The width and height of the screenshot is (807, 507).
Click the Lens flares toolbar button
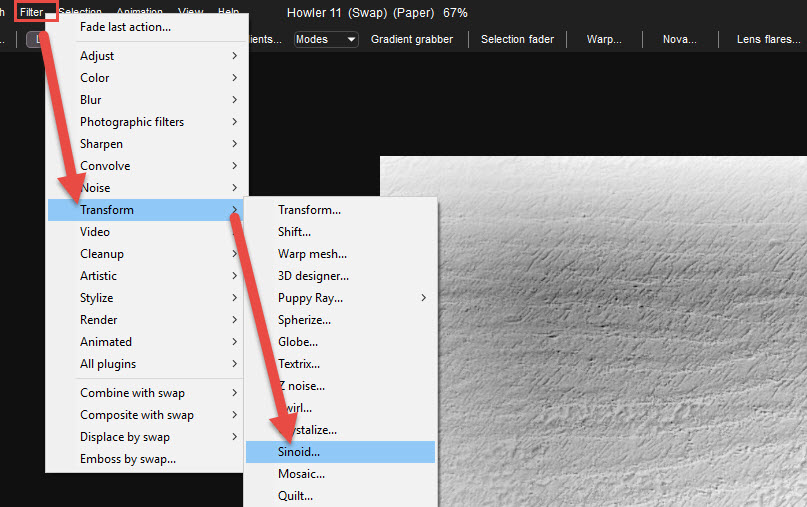(x=767, y=39)
